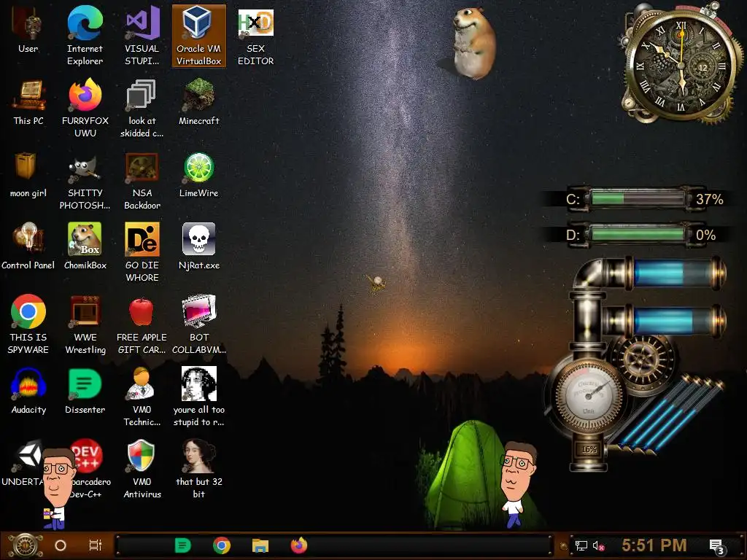The height and width of the screenshot is (560, 747).
Task: Open the BOT COLLABVM... icon
Action: coord(198,324)
